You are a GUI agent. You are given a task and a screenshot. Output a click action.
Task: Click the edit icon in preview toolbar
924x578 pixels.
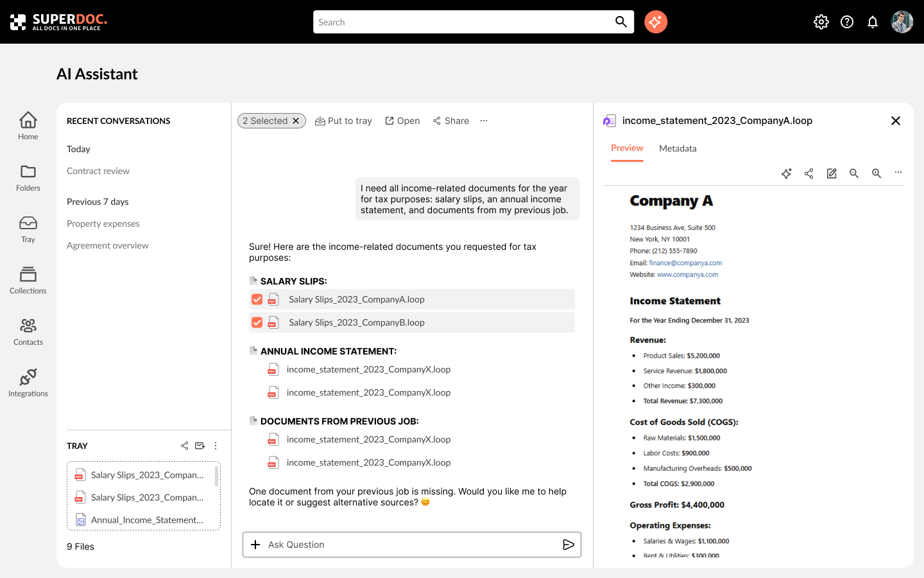832,173
